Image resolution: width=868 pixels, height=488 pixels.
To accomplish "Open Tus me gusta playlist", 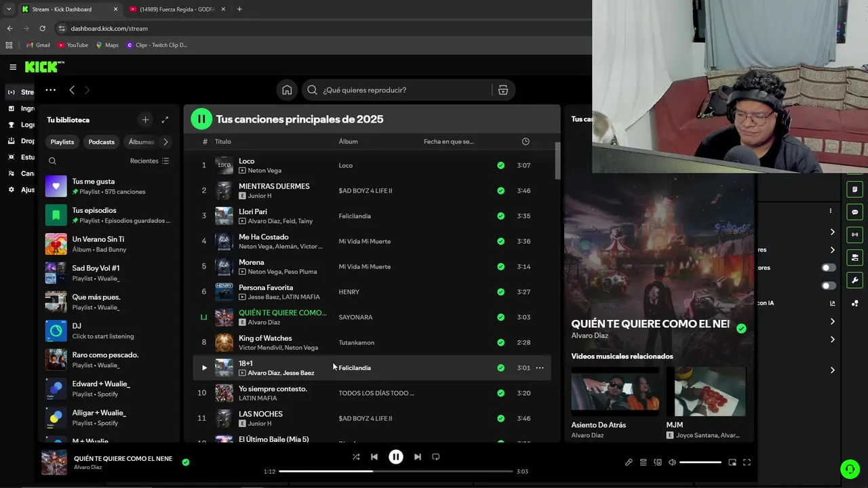I will [109, 186].
